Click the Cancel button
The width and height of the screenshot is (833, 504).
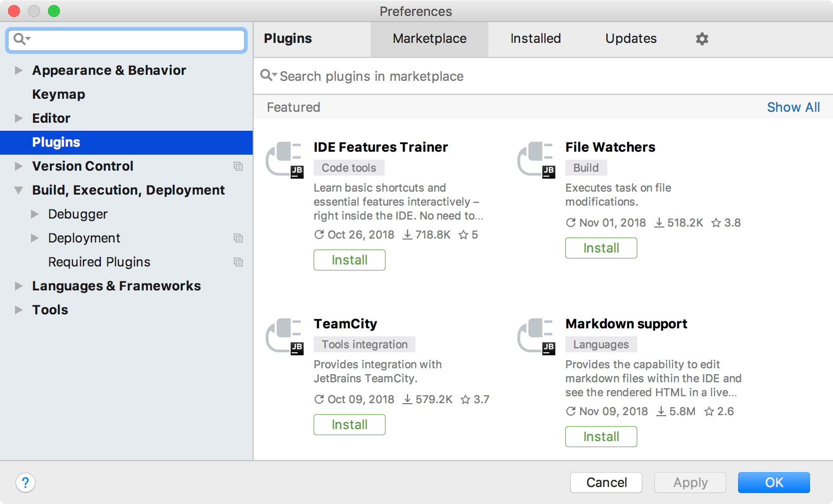point(606,483)
